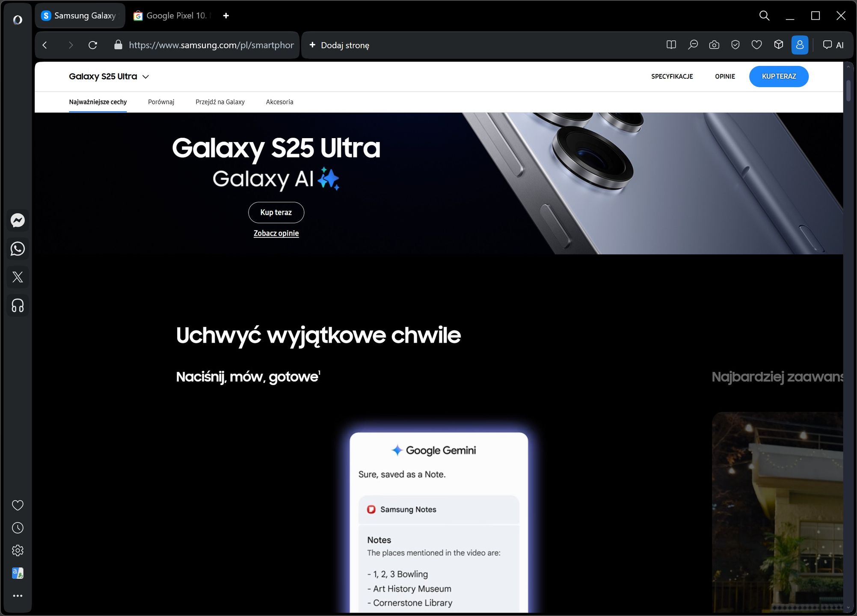Open the SPECYFIKACJE link
Screen dimensions: 857x616
[672, 77]
